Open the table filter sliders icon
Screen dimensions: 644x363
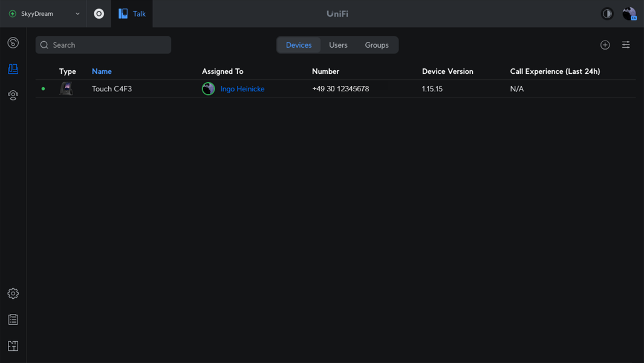pyautogui.click(x=626, y=45)
